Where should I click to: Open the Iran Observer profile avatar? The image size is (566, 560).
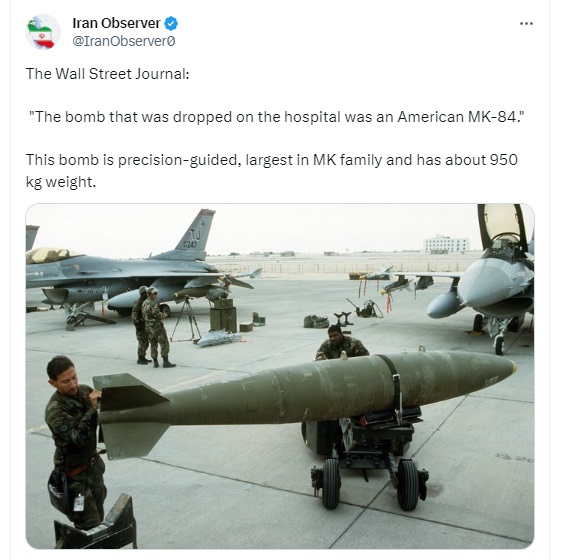[x=43, y=32]
